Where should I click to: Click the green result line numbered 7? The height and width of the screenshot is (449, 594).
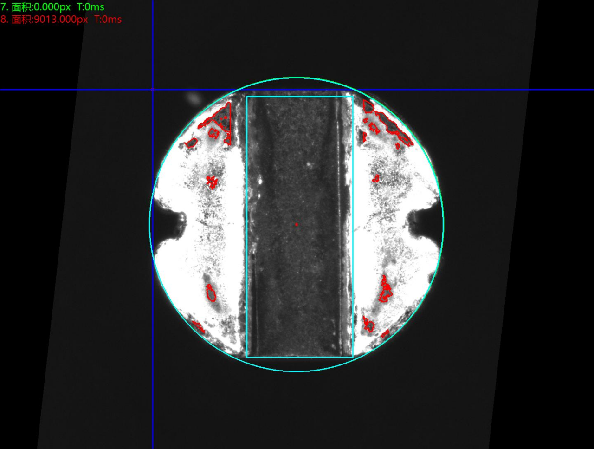pyautogui.click(x=52, y=7)
